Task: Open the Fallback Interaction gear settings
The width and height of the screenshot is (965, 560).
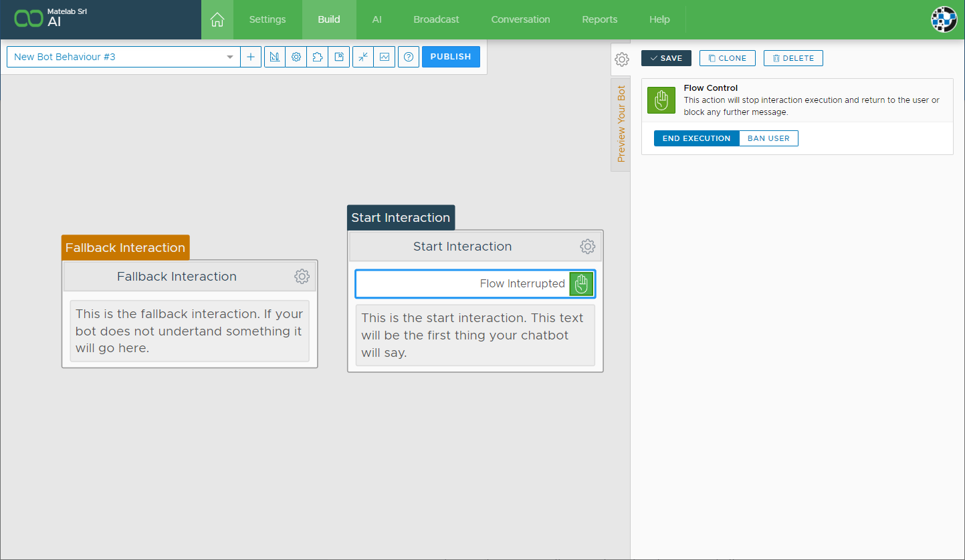Action: click(302, 277)
